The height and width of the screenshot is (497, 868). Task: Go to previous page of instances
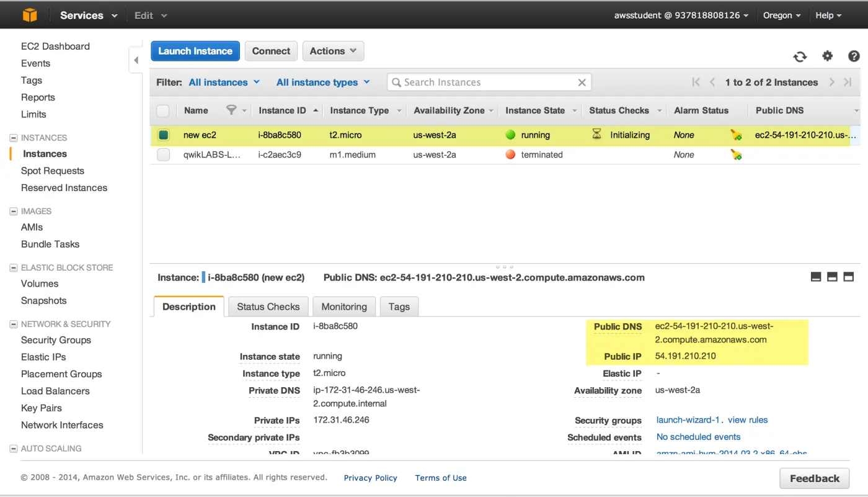tap(712, 82)
